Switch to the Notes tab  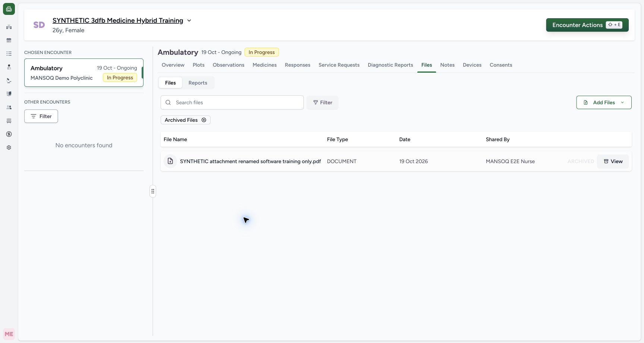tap(447, 65)
